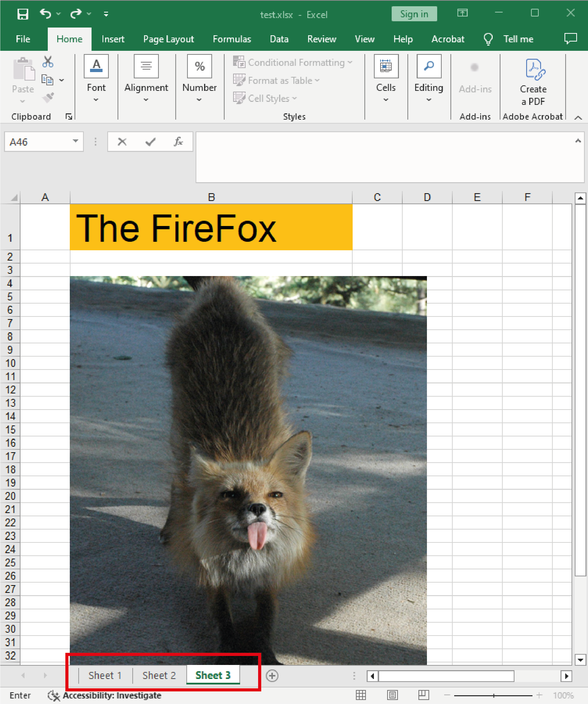Image resolution: width=588 pixels, height=704 pixels.
Task: Click the Copy icon
Action: pyautogui.click(x=48, y=80)
